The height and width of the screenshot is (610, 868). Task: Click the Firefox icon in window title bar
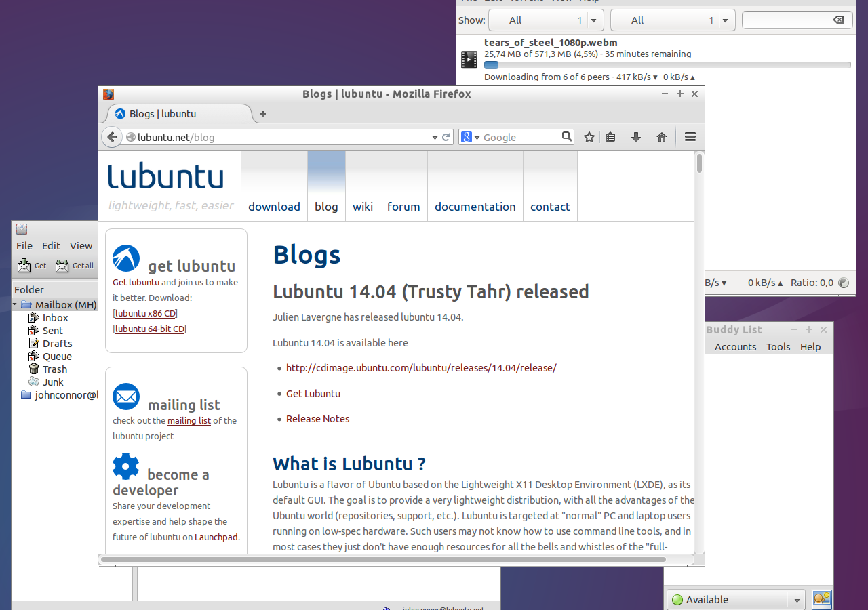tap(108, 94)
